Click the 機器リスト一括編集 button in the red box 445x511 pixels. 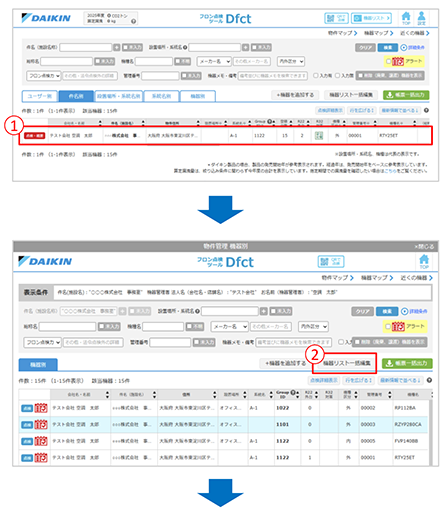(347, 363)
